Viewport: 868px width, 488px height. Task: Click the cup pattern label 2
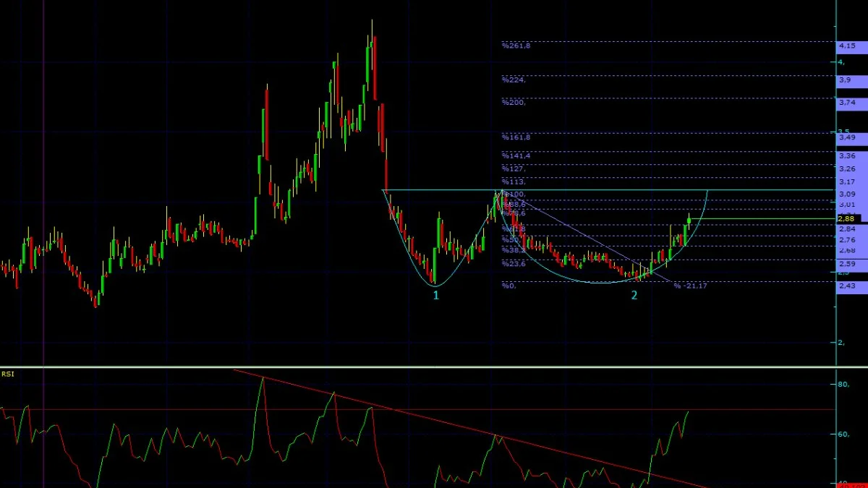coord(634,295)
